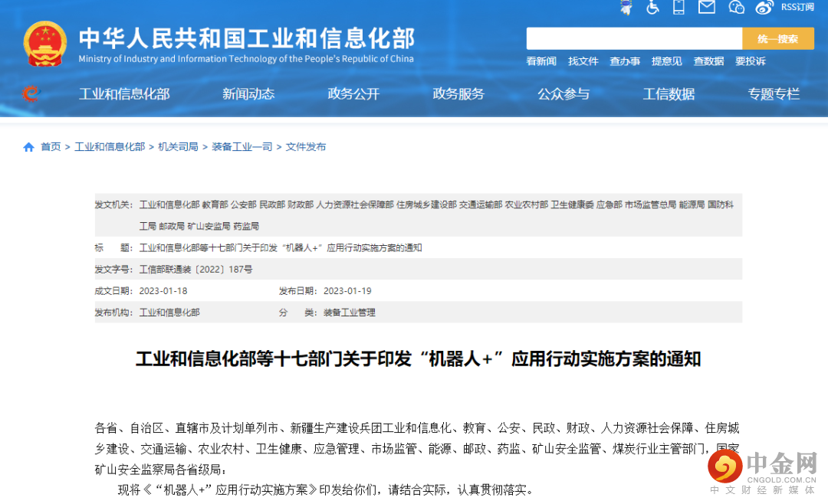Click the issuing agencies line ending 药监局
Viewport: 828px width, 504px height.
pos(199,226)
